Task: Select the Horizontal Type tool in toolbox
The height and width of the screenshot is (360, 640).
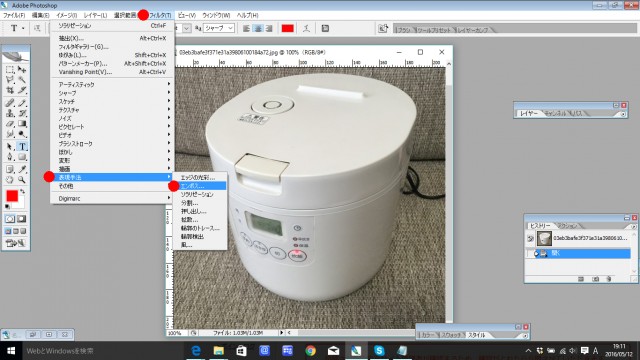Action: (22, 147)
